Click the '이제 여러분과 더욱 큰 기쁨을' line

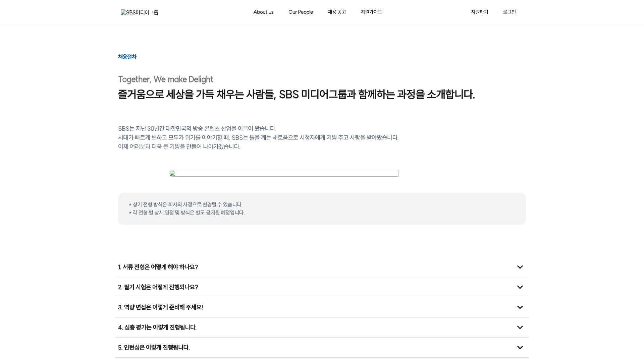pos(179,147)
